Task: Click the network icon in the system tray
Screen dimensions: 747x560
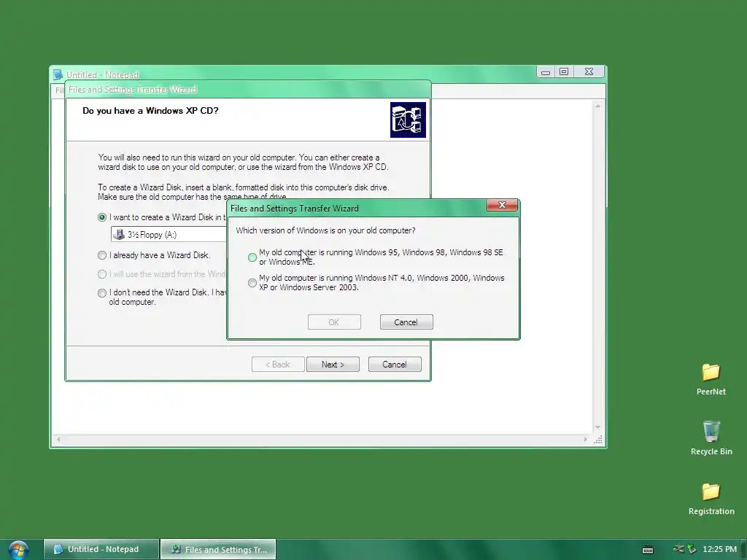Action: tap(678, 549)
